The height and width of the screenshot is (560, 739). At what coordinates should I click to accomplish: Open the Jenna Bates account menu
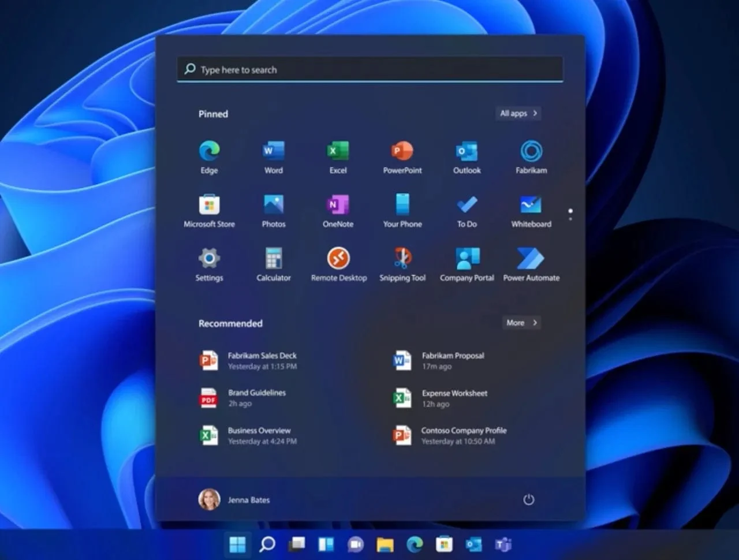(x=234, y=499)
